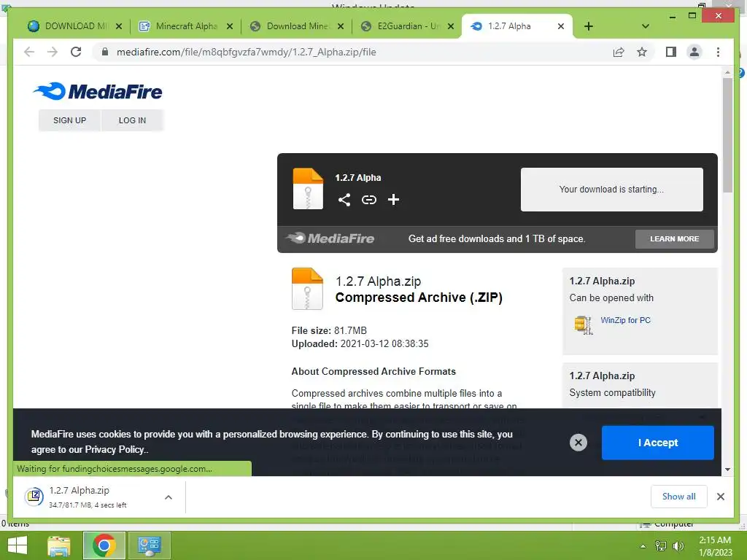Click scrollbar up arrow
Screen dimensions: 747x560
pyautogui.click(x=727, y=72)
